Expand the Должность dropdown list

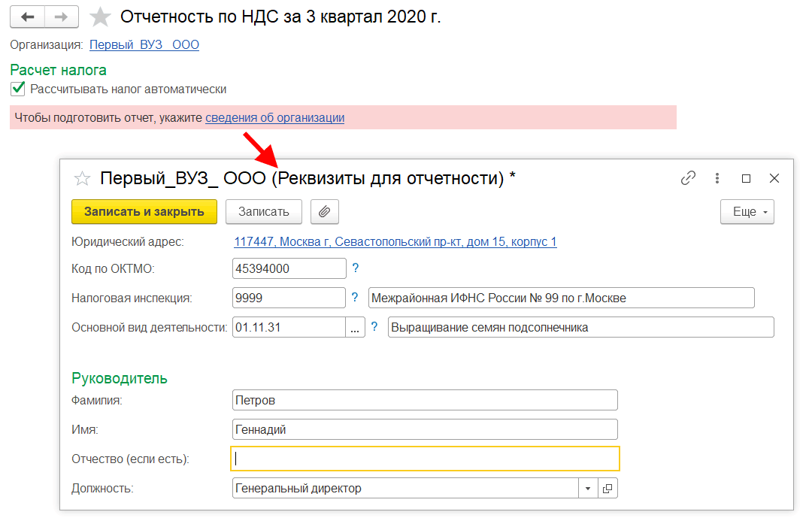[587, 489]
